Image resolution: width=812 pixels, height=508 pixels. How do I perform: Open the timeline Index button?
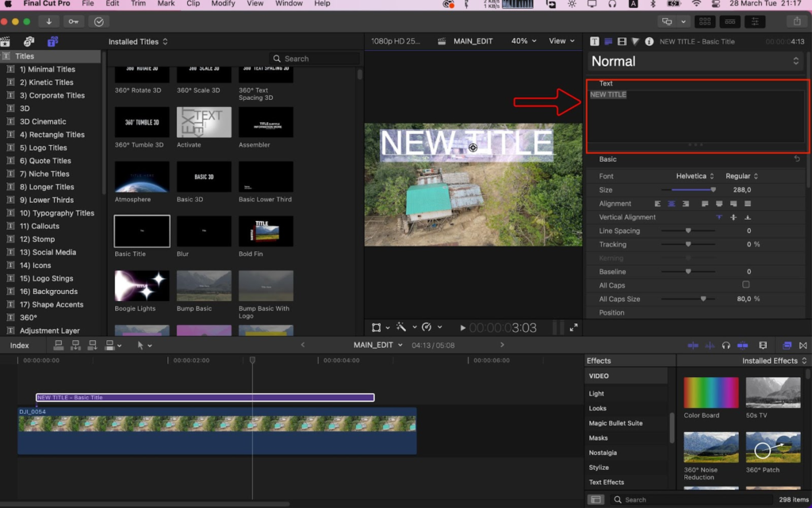20,346
